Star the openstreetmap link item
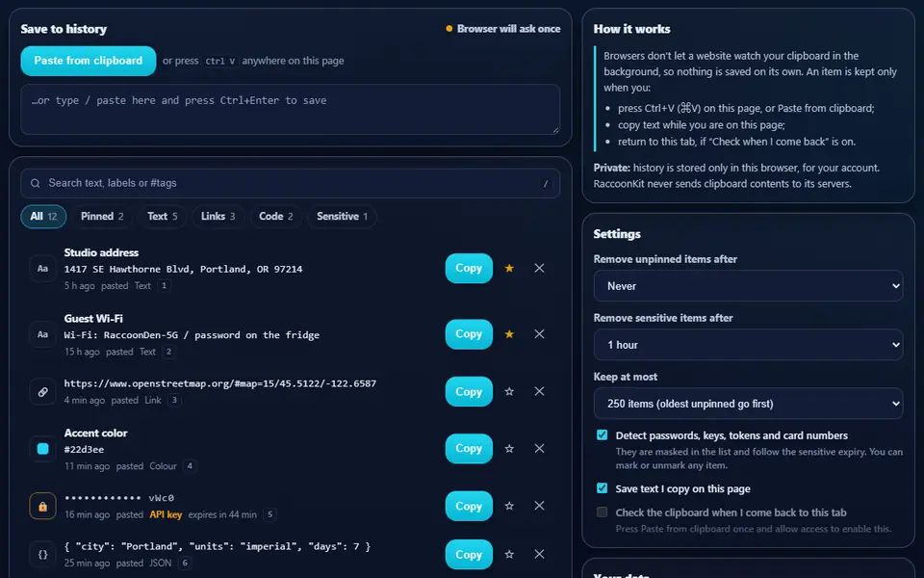 pos(509,392)
